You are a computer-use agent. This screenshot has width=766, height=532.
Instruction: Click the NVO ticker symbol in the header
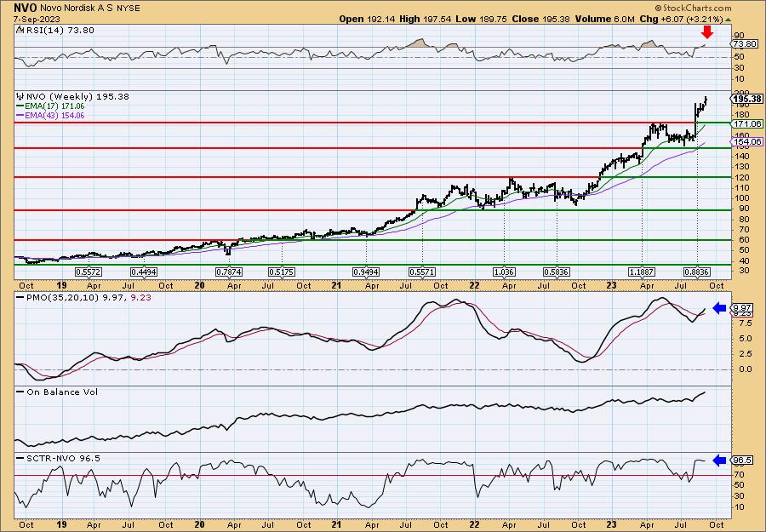(x=25, y=8)
